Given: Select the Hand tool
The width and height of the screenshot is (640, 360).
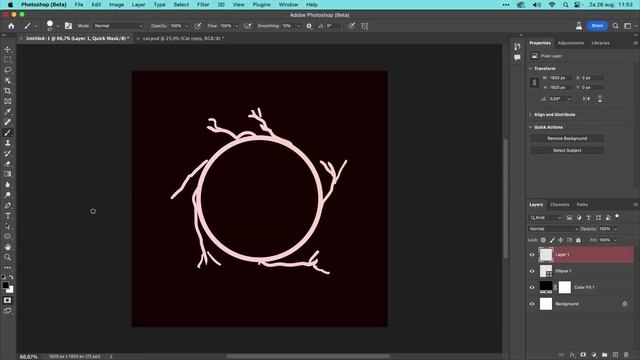Looking at the screenshot, I should tap(7, 247).
